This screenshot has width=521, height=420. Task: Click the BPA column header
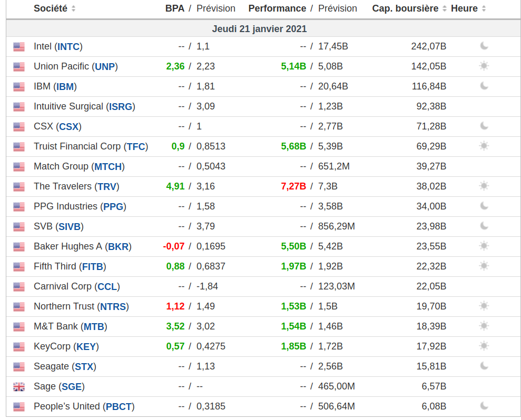174,8
